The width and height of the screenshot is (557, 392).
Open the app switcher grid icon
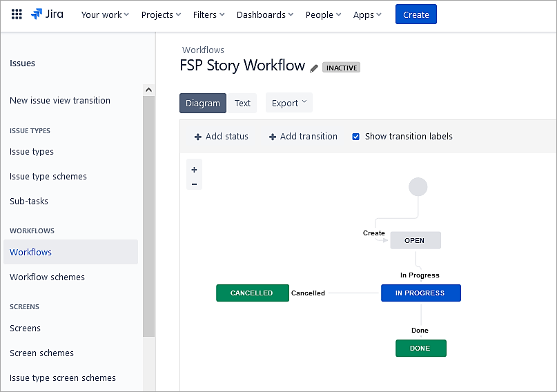click(x=17, y=14)
